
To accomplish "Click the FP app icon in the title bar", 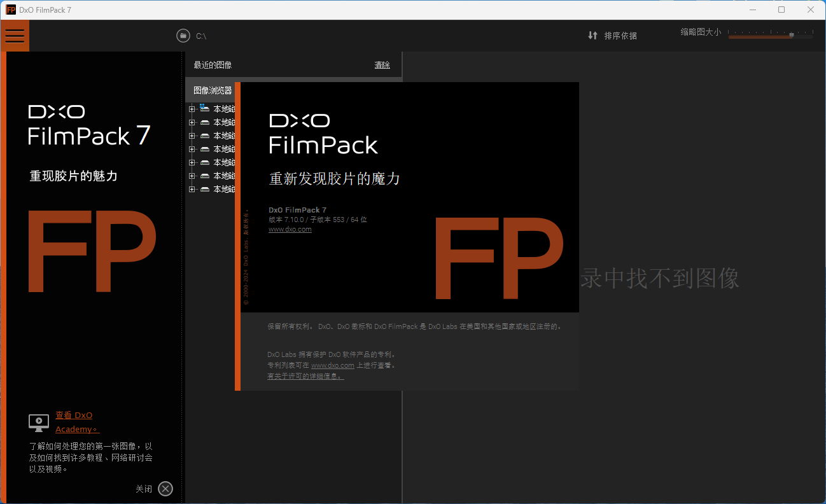I will [11, 10].
